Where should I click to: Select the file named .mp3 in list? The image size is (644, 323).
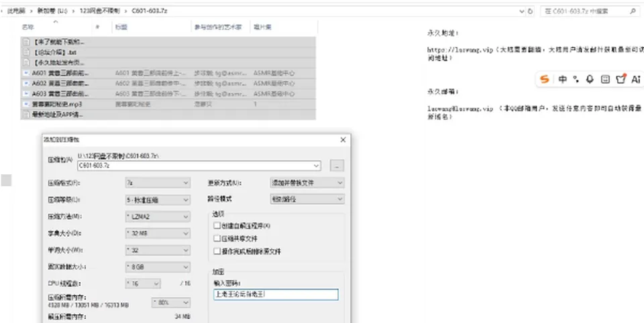click(x=58, y=105)
